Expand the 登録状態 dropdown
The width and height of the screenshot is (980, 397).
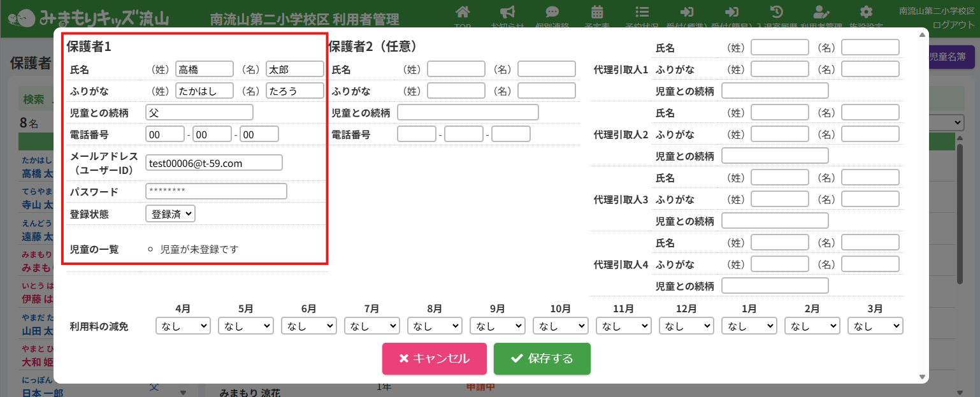pyautogui.click(x=170, y=214)
